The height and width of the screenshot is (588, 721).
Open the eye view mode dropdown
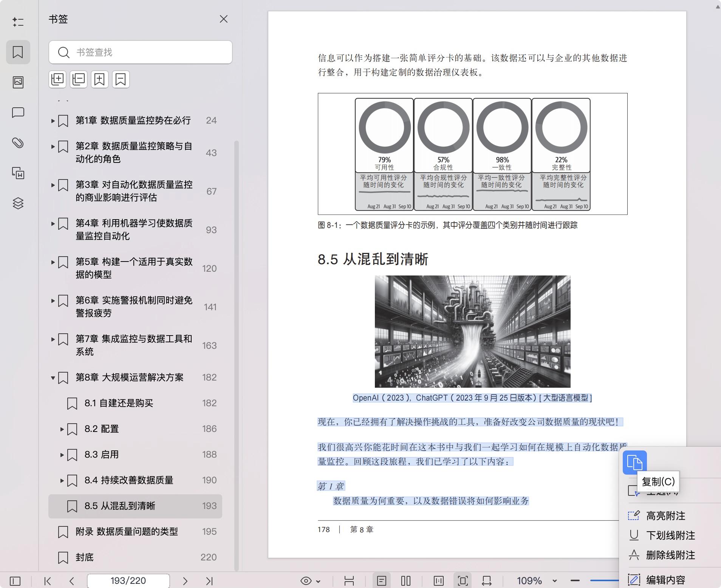coord(310,581)
